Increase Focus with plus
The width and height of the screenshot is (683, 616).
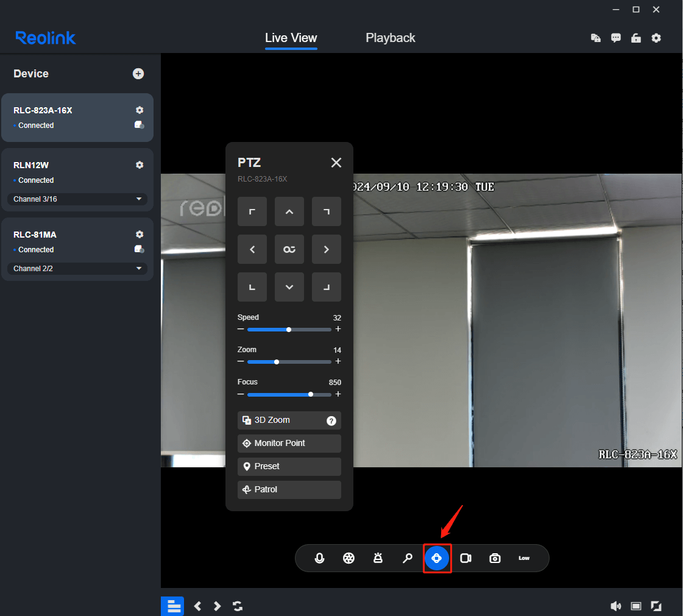(338, 394)
